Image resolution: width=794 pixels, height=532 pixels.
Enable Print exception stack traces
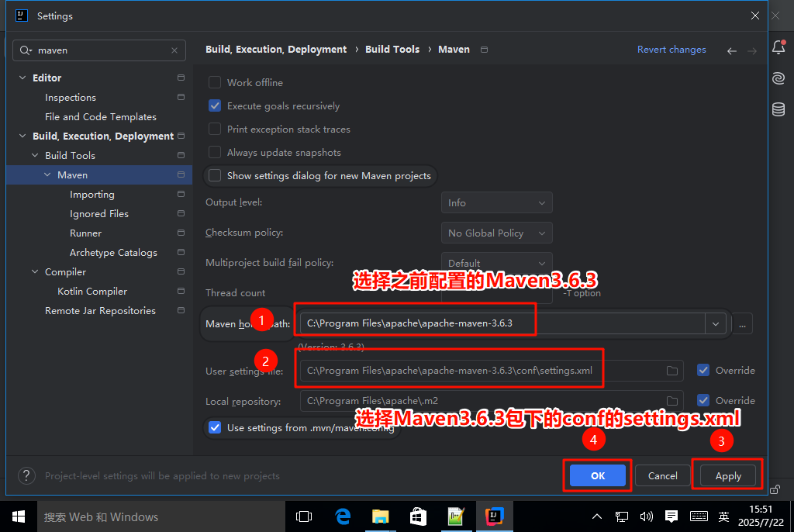click(215, 130)
